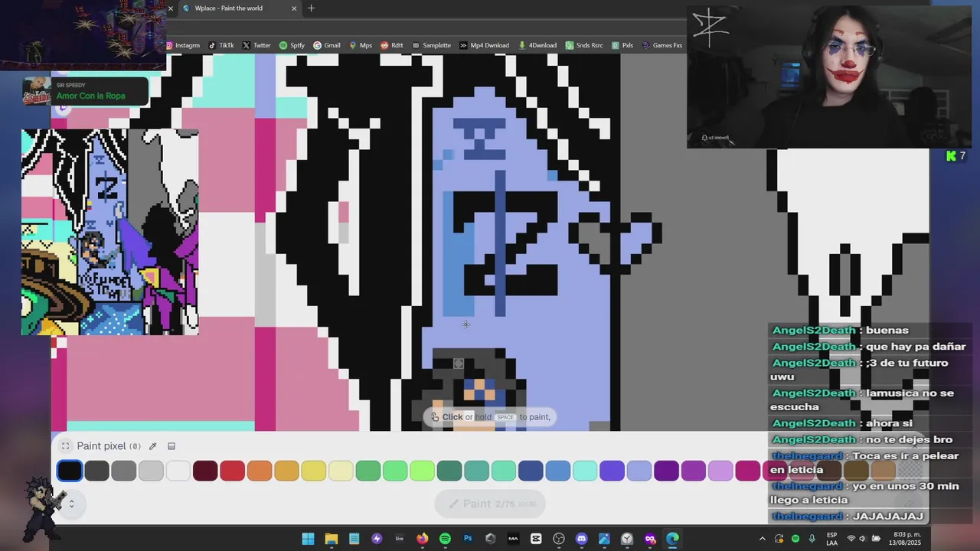Select the white color swatch
Viewport: 980px width, 551px height.
click(178, 470)
